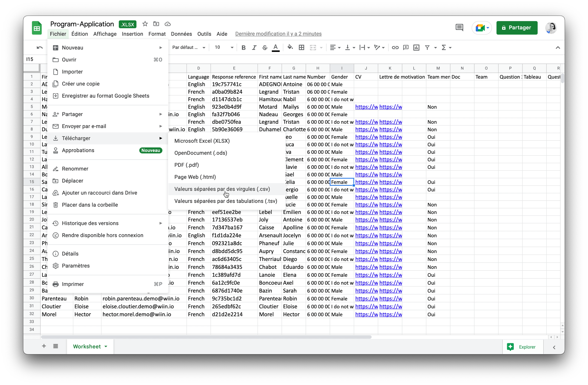Open the Worksheet tab dropdown arrow
The height and width of the screenshot is (385, 588).
click(x=106, y=346)
